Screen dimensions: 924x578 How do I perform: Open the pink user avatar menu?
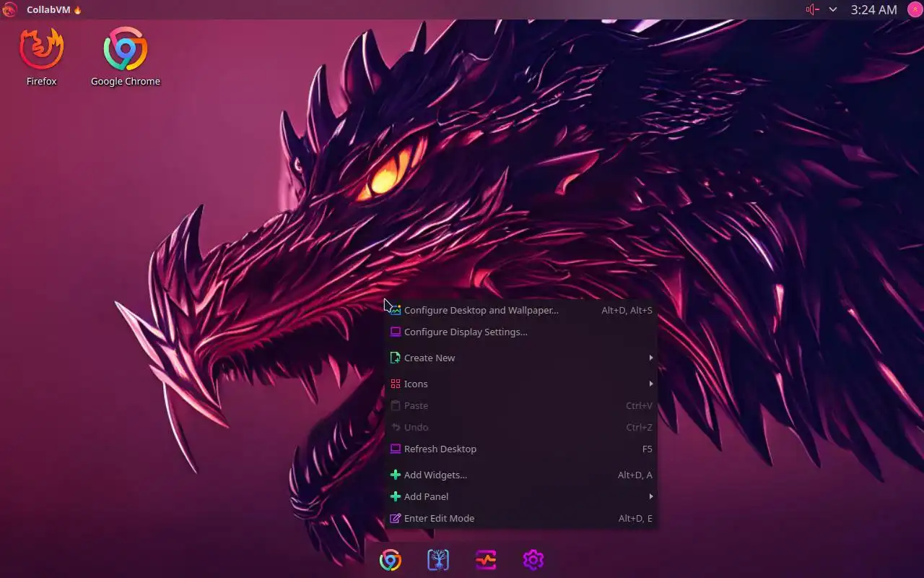914,9
